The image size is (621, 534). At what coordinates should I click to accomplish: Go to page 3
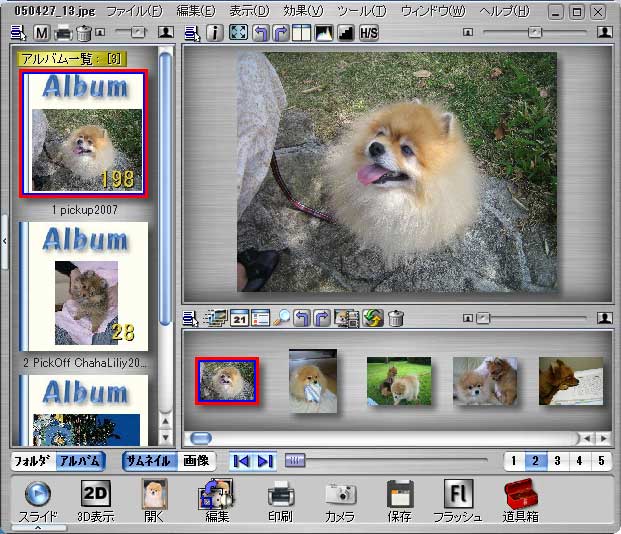[557, 461]
